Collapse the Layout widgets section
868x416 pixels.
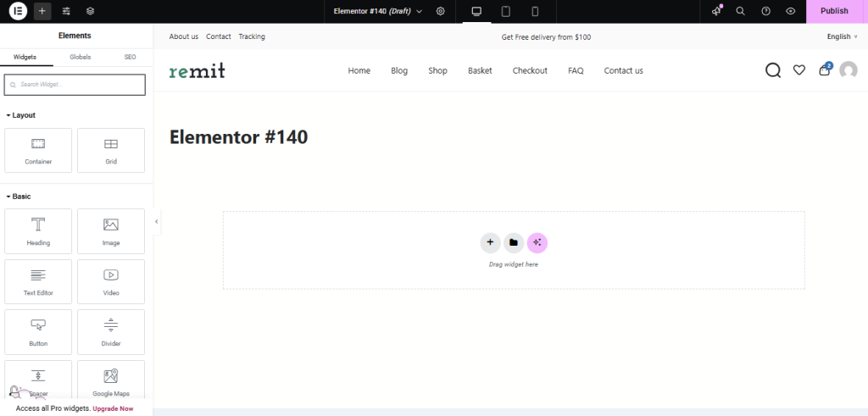[x=21, y=115]
